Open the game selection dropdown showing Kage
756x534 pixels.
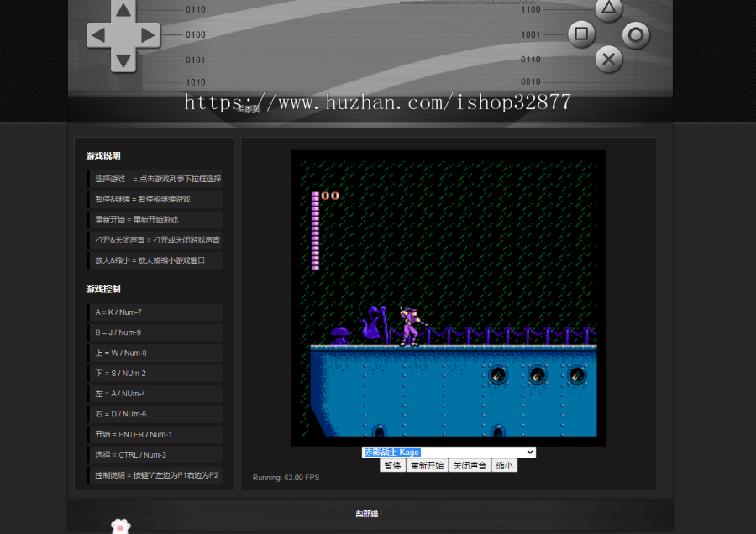point(449,452)
